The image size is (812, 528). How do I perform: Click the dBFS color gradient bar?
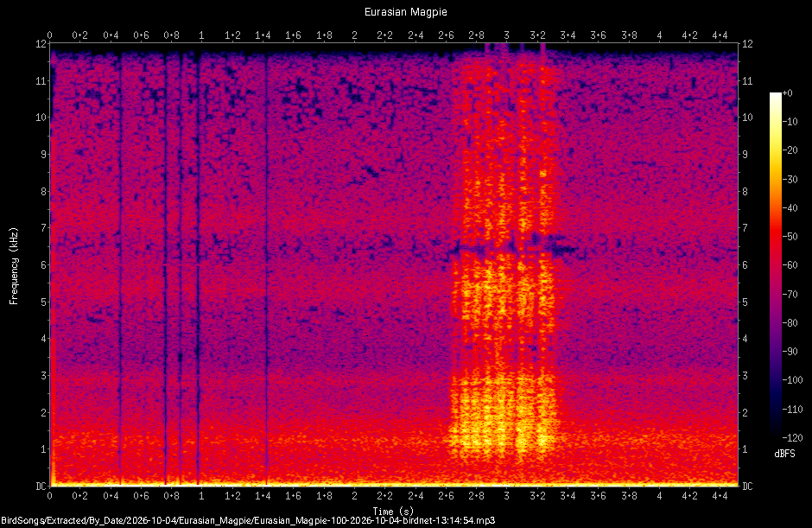pyautogui.click(x=775, y=265)
